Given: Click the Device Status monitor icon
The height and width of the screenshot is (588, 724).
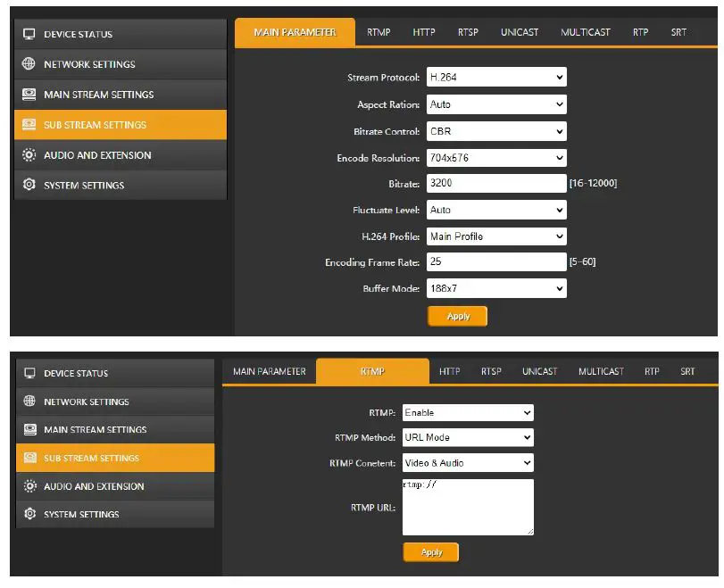Looking at the screenshot, I should click(30, 33).
